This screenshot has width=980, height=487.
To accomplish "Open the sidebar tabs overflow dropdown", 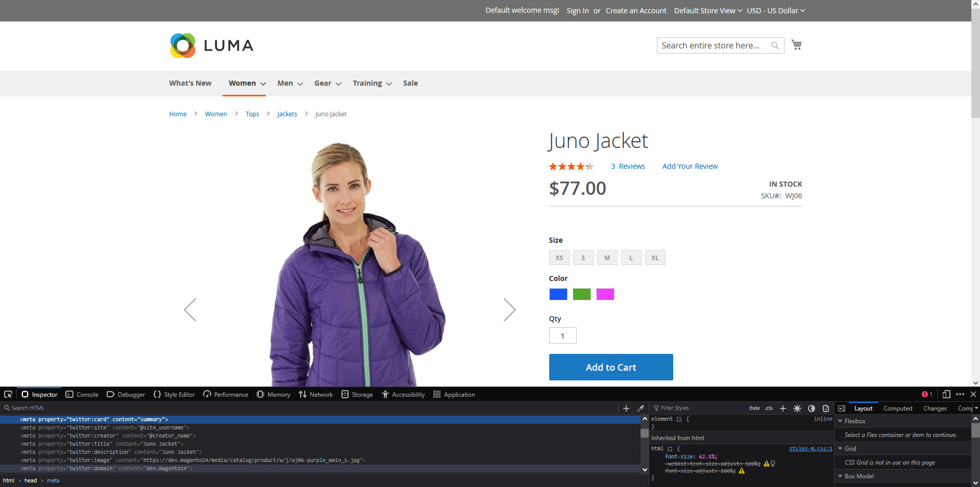I will [976, 408].
